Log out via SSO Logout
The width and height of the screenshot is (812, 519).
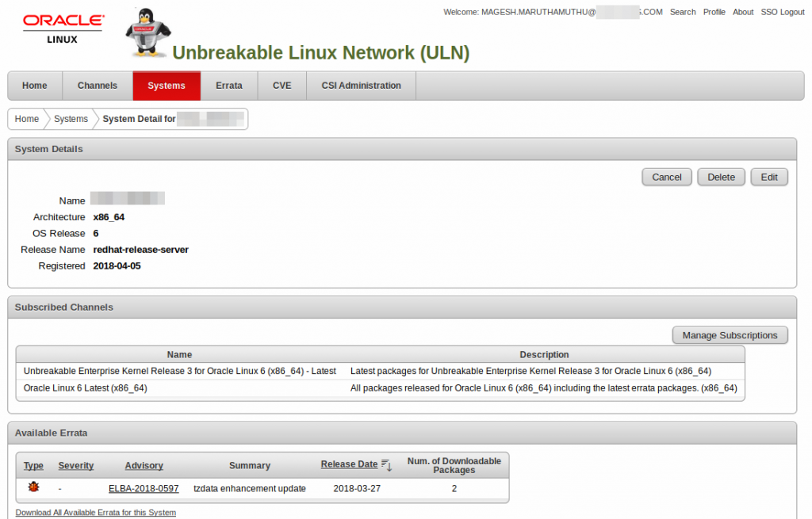[782, 12]
